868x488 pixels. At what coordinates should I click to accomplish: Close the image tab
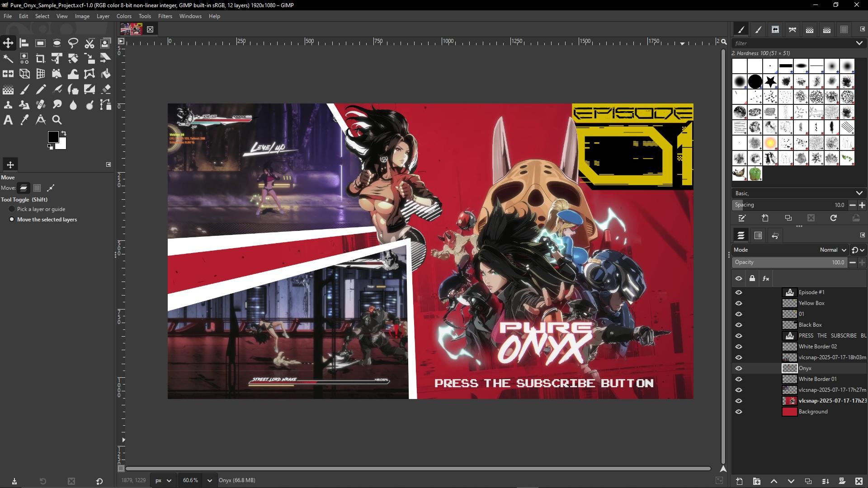[150, 29]
